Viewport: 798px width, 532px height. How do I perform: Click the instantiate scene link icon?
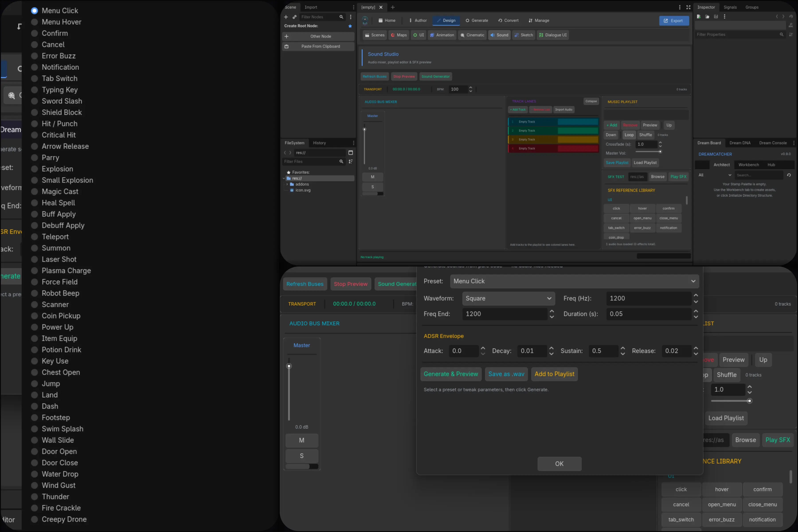[x=295, y=17]
